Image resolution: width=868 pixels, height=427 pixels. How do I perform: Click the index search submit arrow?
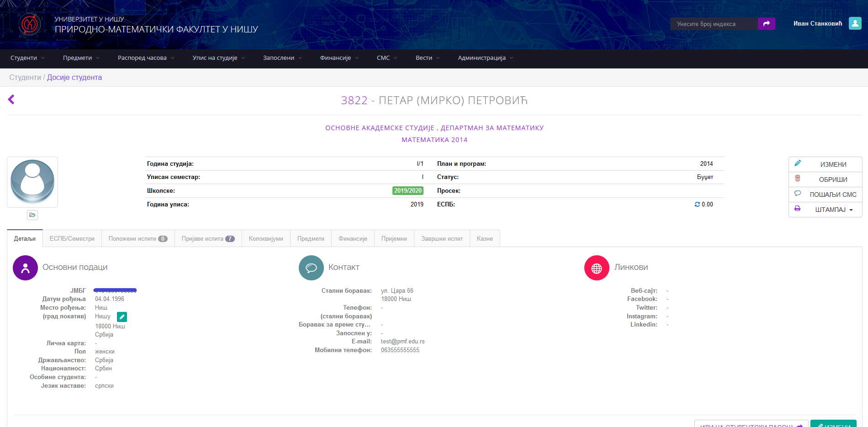[x=766, y=24]
